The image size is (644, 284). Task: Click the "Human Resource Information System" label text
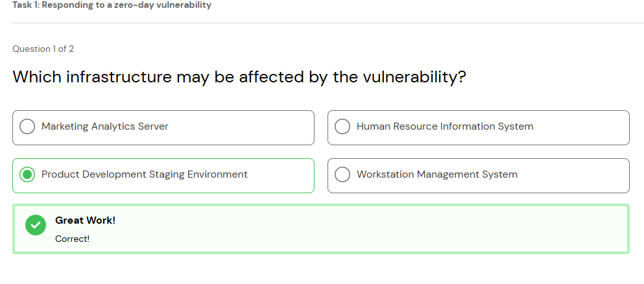[445, 127]
